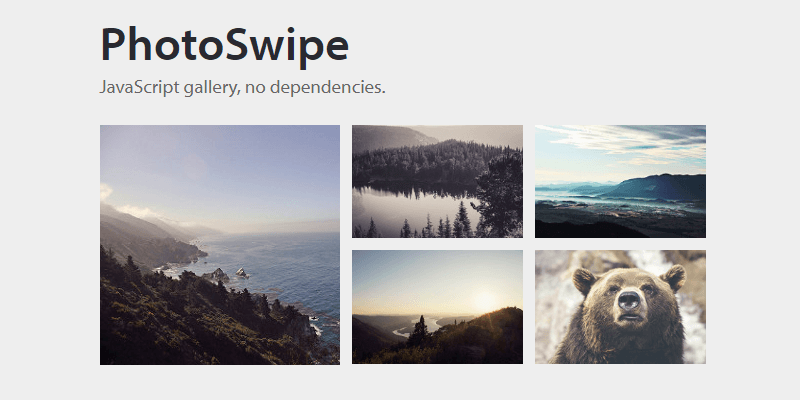Click the forested hill above the lake
Screen dimensions: 800x400
click(x=429, y=161)
